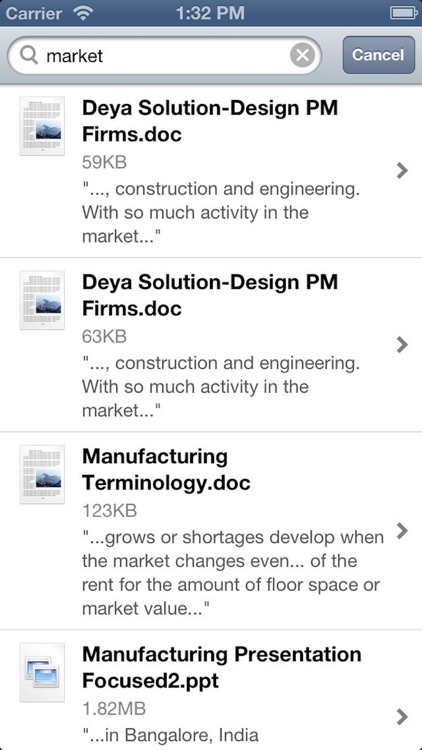Expand the 59KB Deya Solution result chevron
Screen dimensions: 422x750
coord(402,170)
